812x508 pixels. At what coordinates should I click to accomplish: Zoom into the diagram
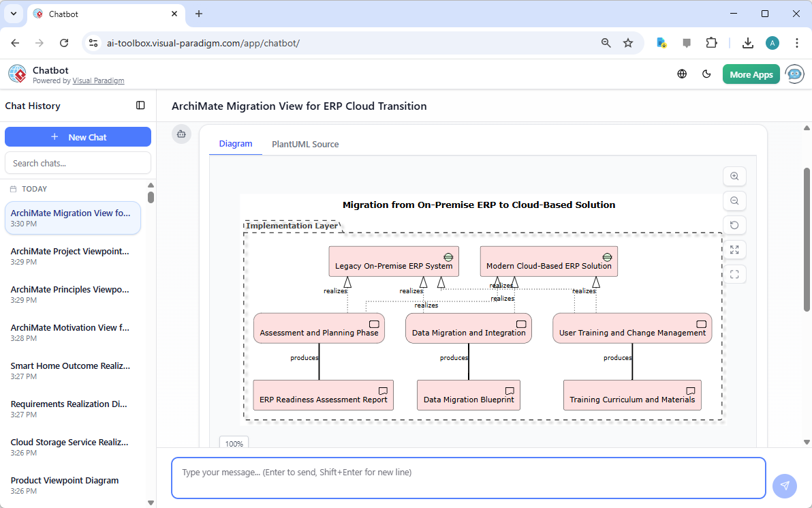(x=734, y=176)
